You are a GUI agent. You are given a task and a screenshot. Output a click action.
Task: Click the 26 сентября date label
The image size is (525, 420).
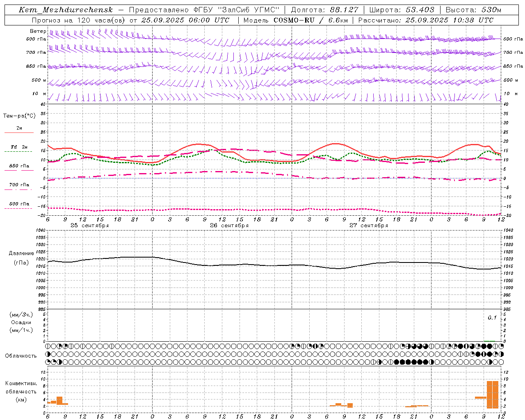pos(229,226)
